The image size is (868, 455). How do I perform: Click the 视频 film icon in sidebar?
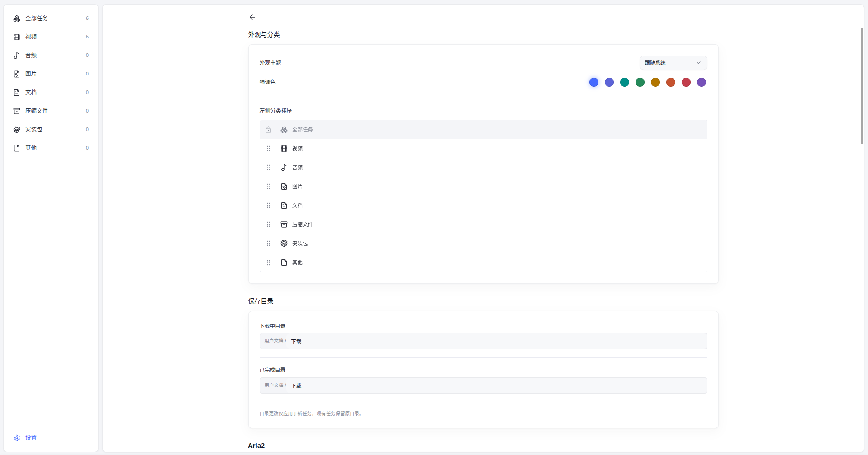pyautogui.click(x=17, y=37)
